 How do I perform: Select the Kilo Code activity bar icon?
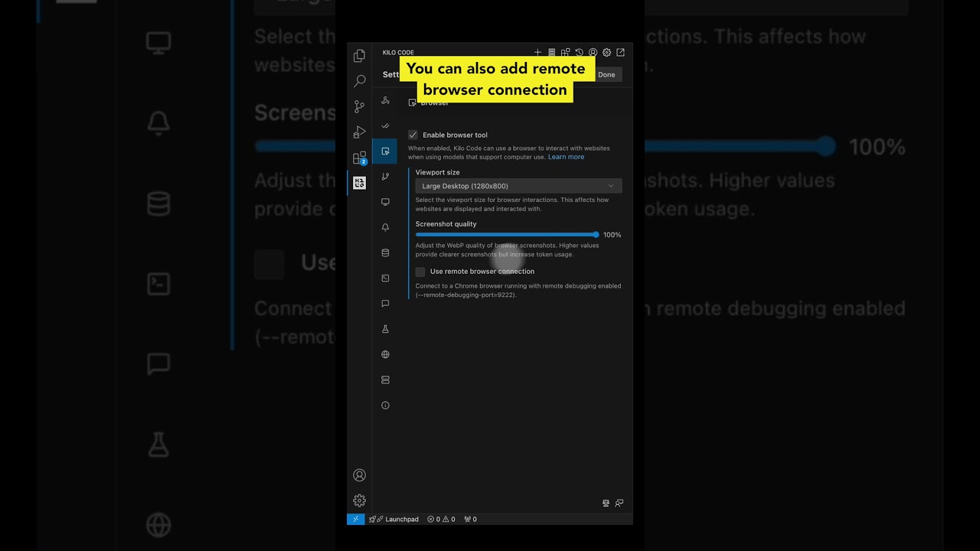359,183
